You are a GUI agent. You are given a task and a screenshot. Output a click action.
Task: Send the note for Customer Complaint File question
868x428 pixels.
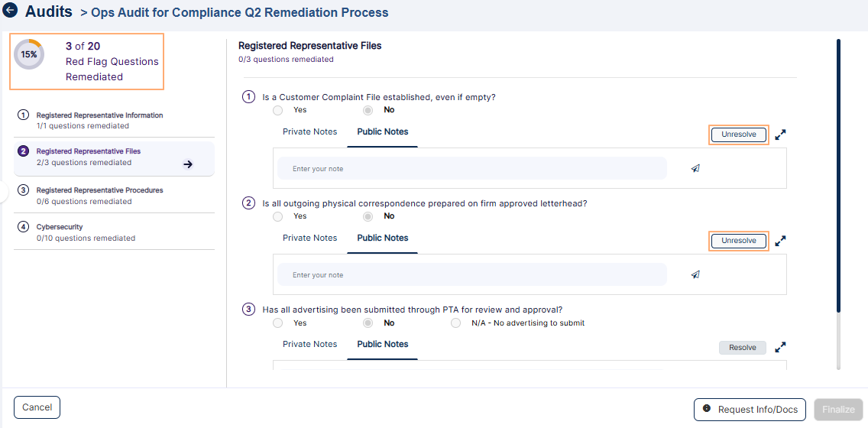695,169
